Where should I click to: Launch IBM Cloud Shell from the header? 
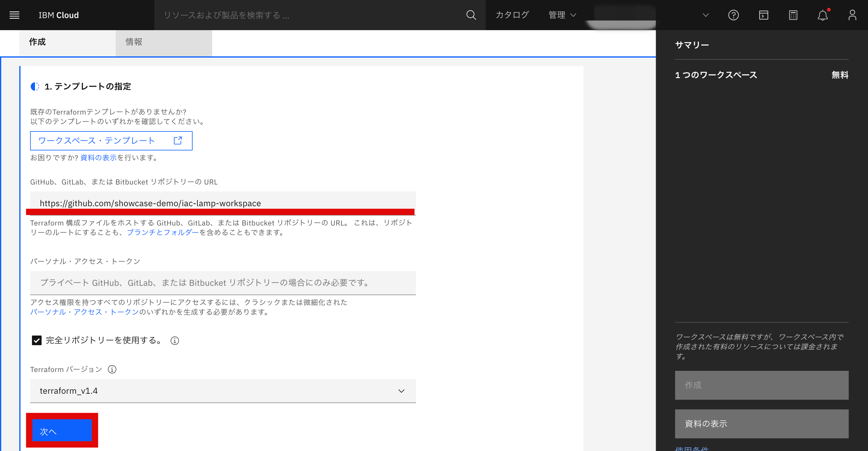tap(763, 15)
